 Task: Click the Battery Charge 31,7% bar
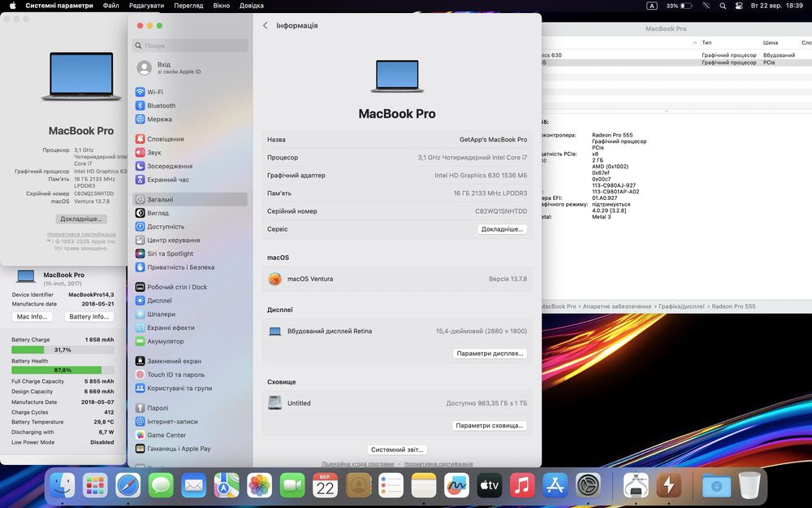pyautogui.click(x=63, y=350)
